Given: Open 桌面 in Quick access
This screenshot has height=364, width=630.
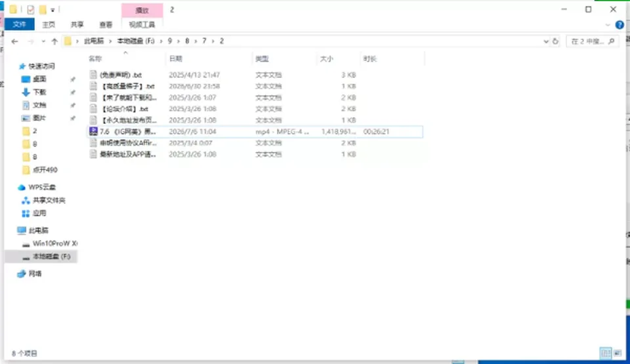Looking at the screenshot, I should (39, 79).
